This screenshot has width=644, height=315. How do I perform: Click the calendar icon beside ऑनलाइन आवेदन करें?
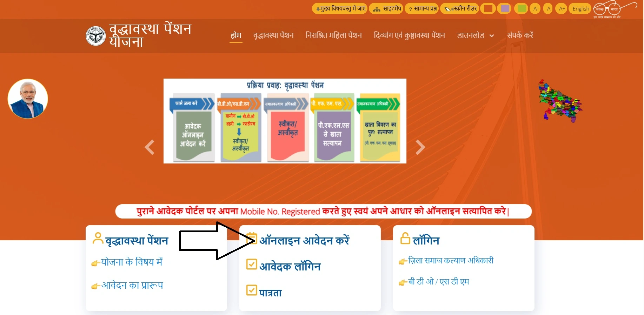tap(252, 238)
